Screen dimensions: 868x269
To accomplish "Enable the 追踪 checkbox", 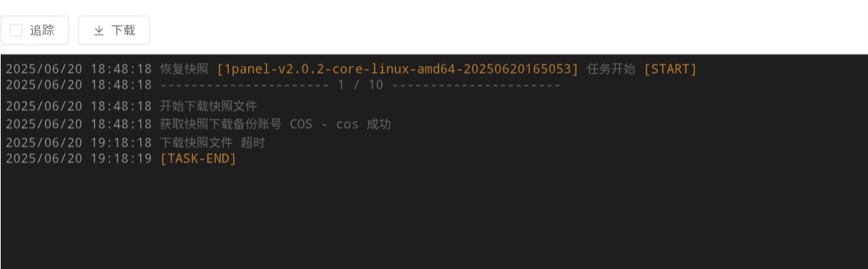I will 16,31.
